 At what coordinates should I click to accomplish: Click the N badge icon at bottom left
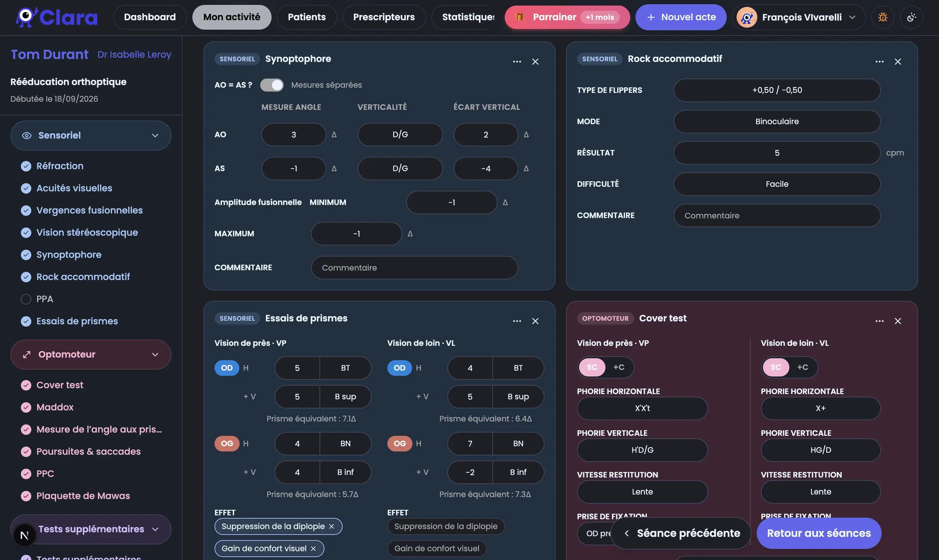pyautogui.click(x=24, y=535)
